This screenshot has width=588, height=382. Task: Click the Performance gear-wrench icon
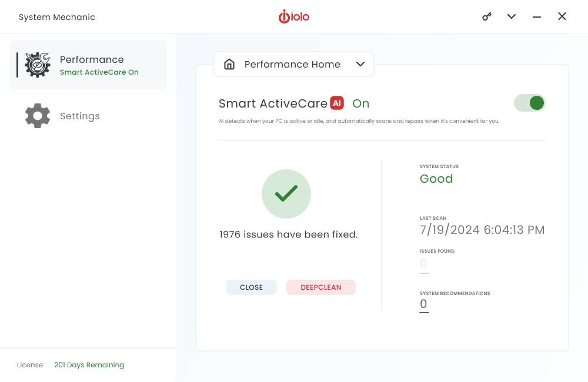[x=37, y=65]
